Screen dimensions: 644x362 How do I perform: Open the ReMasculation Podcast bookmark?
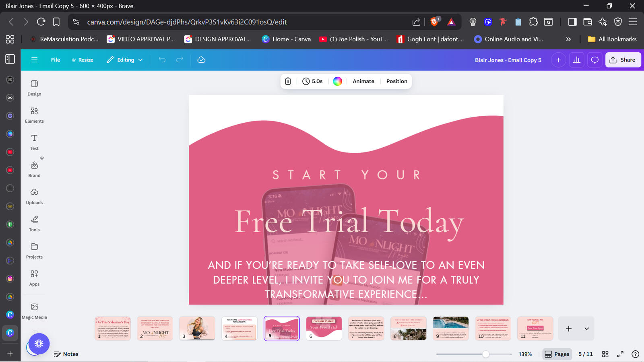64,39
